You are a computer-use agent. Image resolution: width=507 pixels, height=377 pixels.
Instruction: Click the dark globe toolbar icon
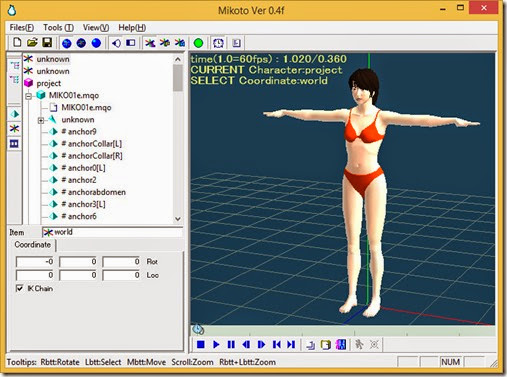[81, 43]
